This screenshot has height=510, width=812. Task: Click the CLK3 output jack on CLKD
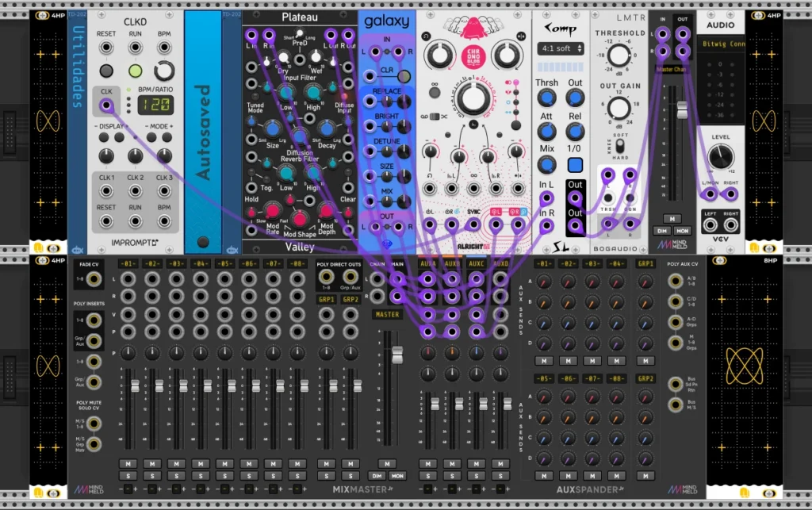point(164,191)
